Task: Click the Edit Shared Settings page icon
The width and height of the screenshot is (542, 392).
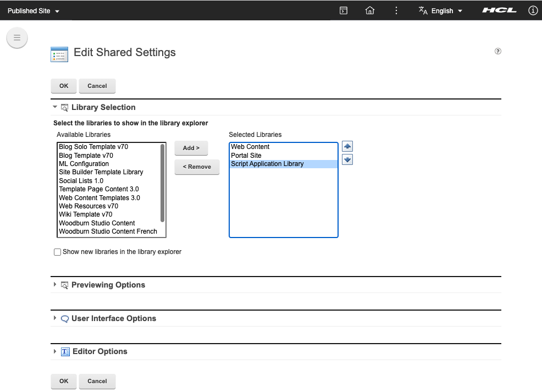Action: pyautogui.click(x=59, y=54)
